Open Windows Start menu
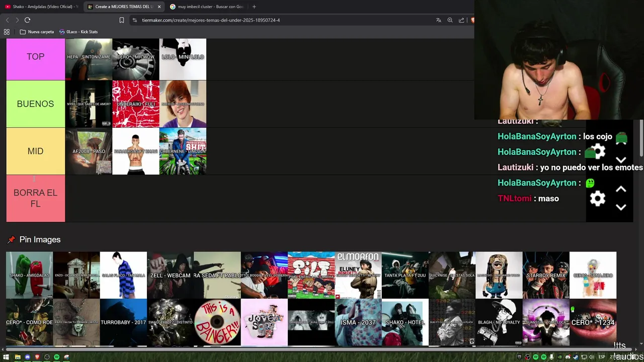644x362 pixels. 7,357
